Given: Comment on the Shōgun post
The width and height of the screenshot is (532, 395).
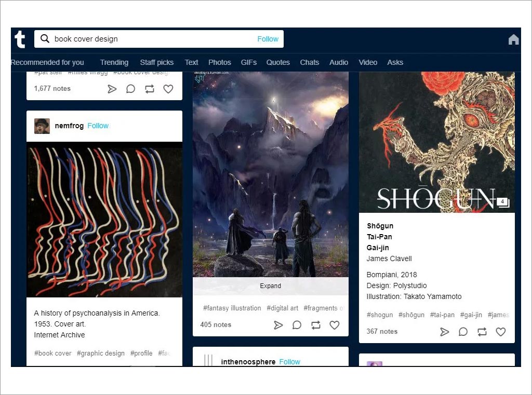Looking at the screenshot, I should 463,332.
